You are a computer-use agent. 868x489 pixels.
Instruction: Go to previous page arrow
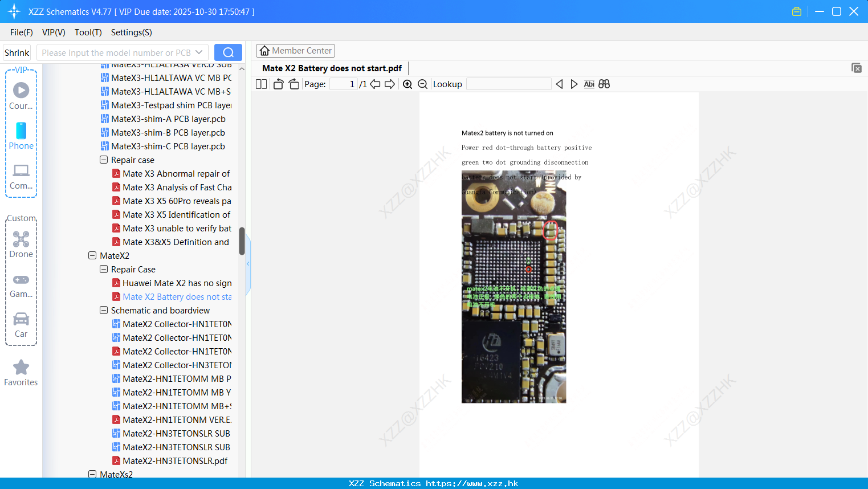[x=375, y=84]
